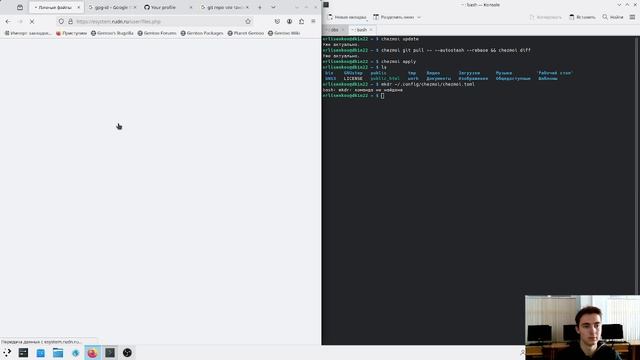Open Gentoo Forums bookmark
640x360 pixels.
point(157,33)
